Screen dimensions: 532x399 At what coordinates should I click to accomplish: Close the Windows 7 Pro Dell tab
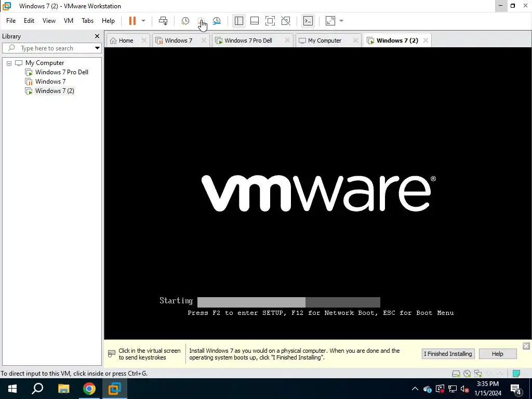[x=287, y=41]
